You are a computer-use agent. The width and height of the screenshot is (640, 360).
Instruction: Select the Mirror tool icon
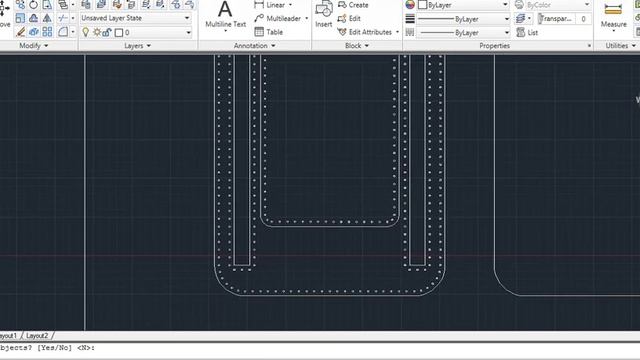pyautogui.click(x=47, y=18)
